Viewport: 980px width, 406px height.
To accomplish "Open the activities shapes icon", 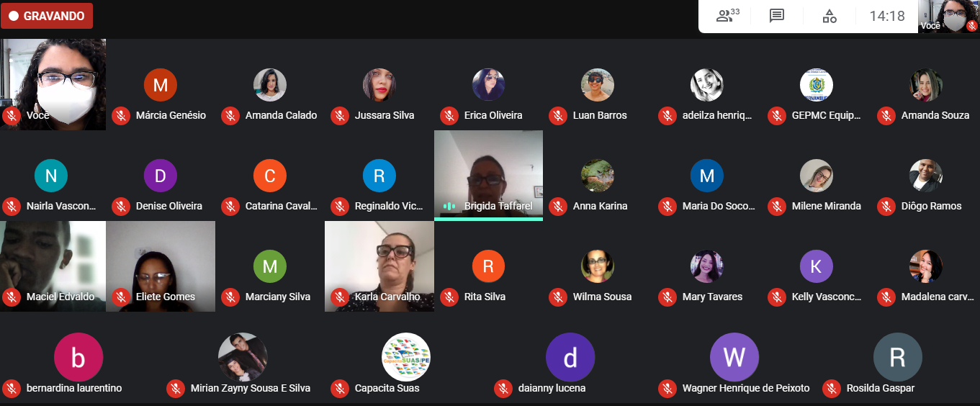I will point(830,16).
